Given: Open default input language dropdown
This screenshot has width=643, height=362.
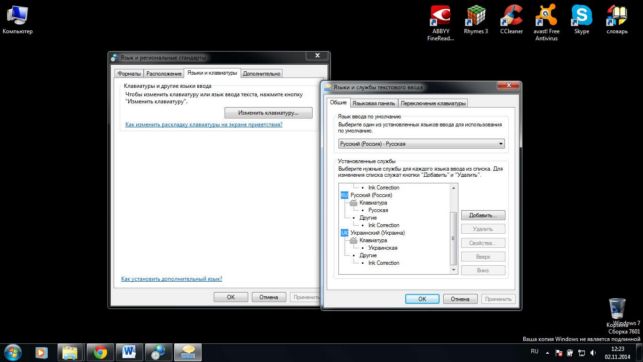Looking at the screenshot, I should tap(421, 144).
